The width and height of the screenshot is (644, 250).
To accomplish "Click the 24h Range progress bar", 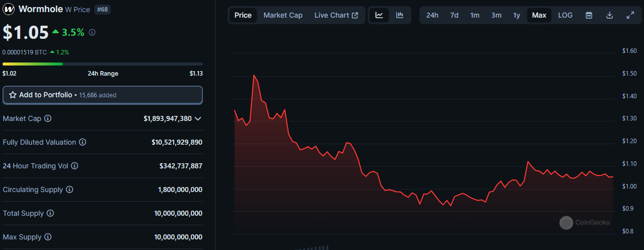I will click(x=103, y=64).
